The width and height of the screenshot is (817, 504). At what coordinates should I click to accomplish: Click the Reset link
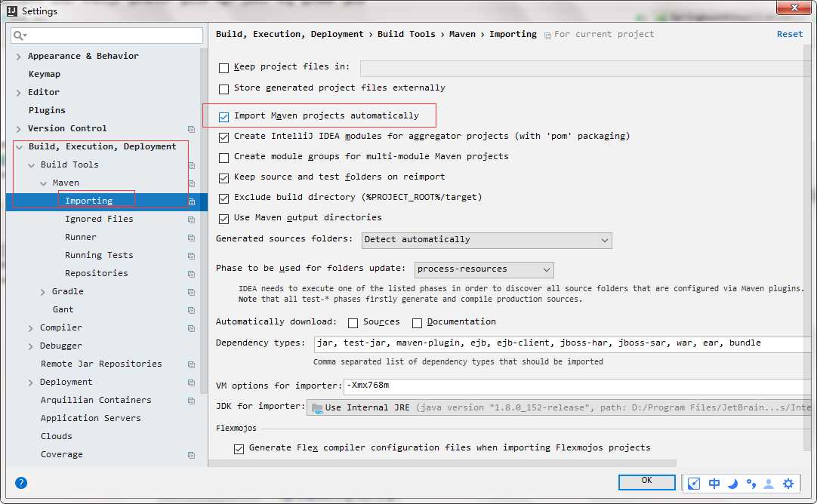coord(789,35)
